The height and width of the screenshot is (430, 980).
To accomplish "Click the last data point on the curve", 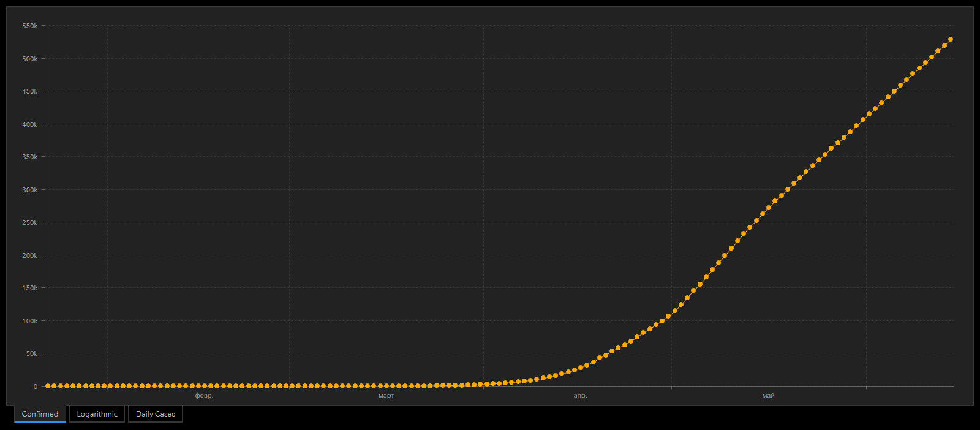I will (x=950, y=39).
